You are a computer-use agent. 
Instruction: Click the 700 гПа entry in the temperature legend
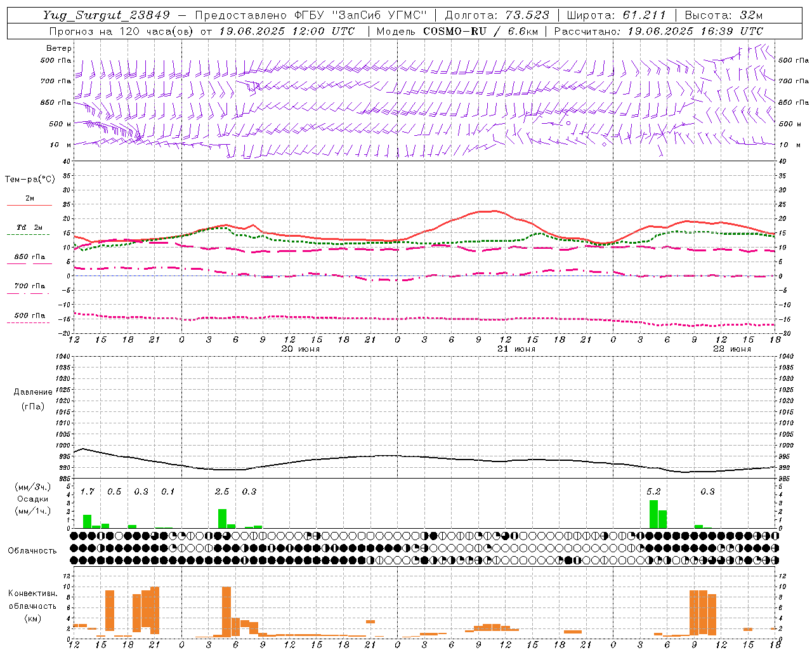pyautogui.click(x=30, y=286)
